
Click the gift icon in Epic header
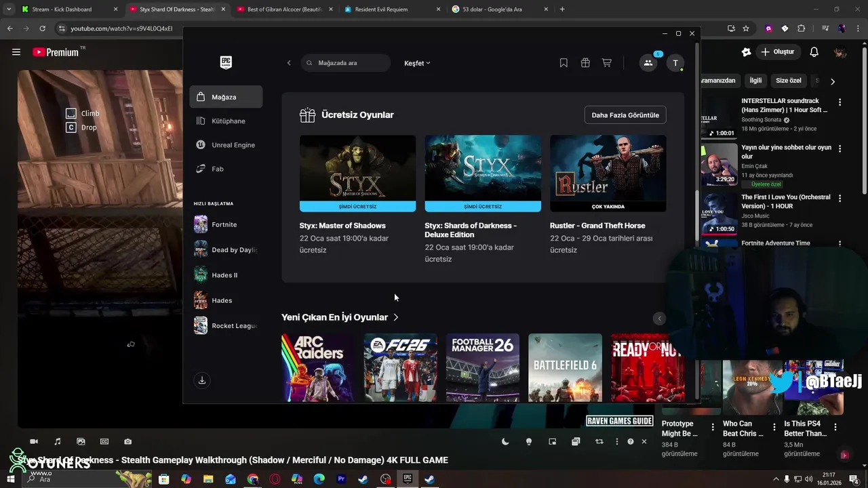pyautogui.click(x=585, y=63)
